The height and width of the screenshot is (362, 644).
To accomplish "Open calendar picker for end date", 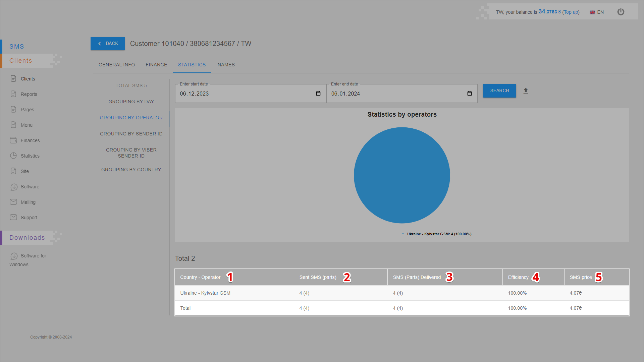I will click(469, 94).
